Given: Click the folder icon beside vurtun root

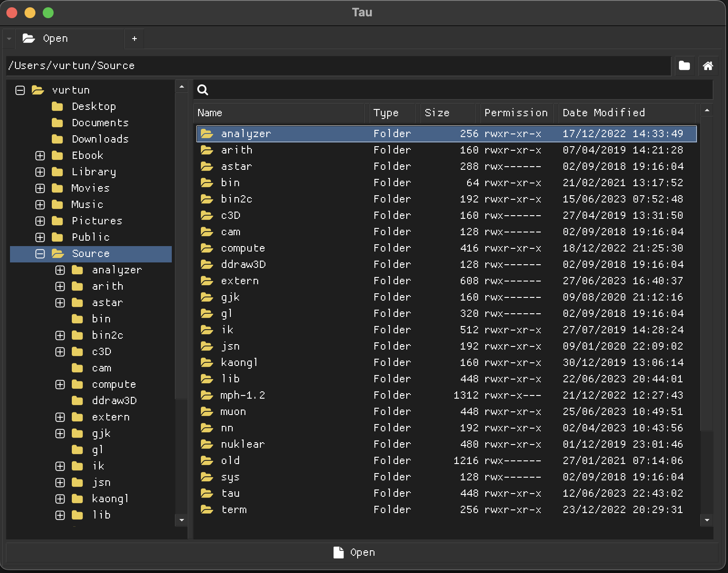Looking at the screenshot, I should tap(38, 90).
